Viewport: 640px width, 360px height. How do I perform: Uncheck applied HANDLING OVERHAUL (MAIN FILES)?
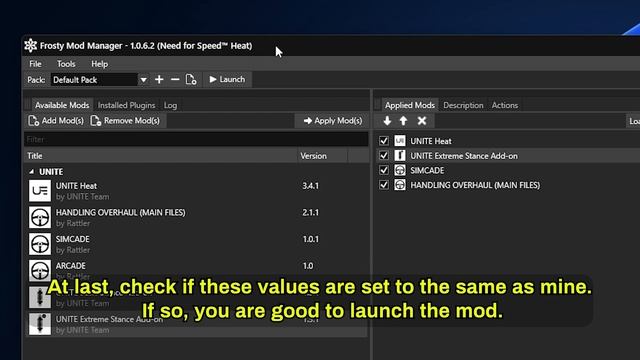coord(384,185)
